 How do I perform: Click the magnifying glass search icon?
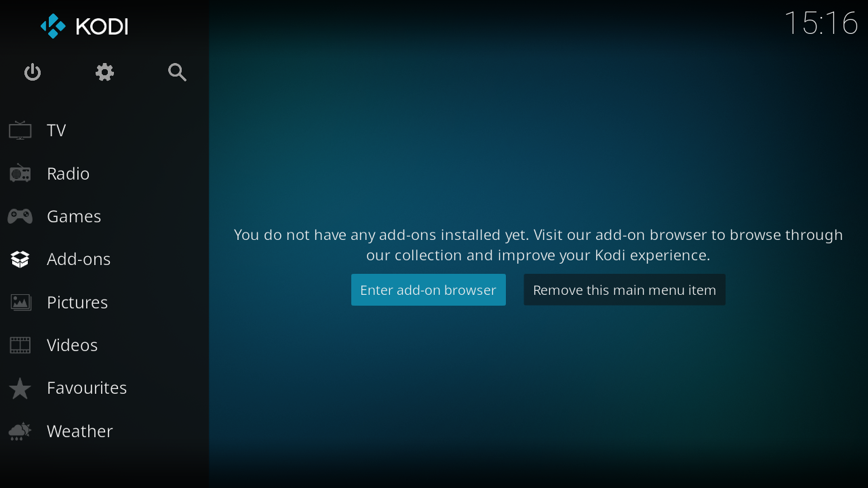coord(177,73)
